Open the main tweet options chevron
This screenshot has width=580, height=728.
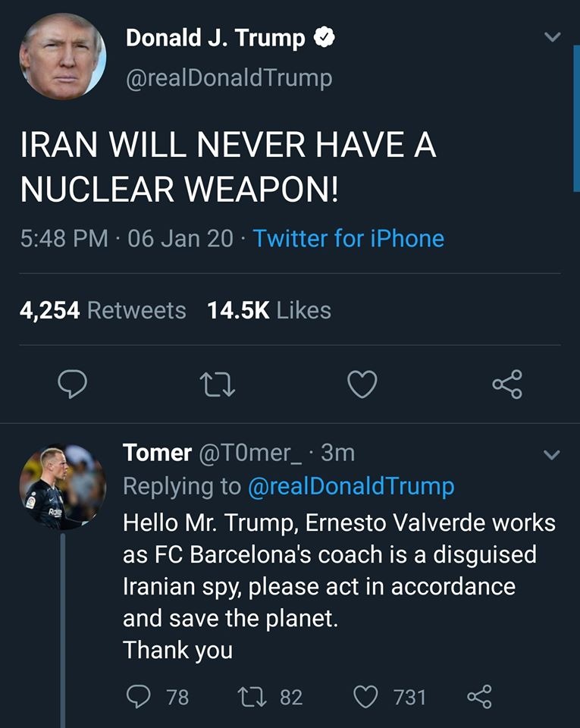tap(553, 37)
